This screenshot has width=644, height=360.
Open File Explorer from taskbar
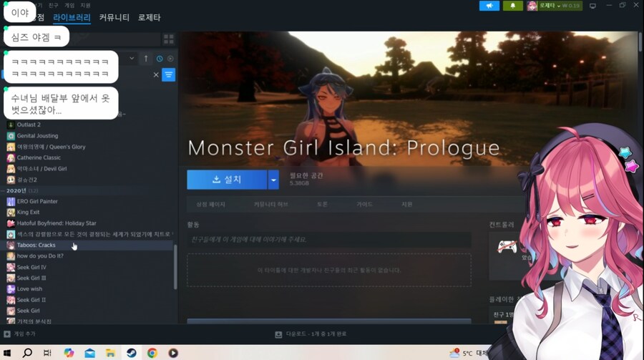coord(110,353)
